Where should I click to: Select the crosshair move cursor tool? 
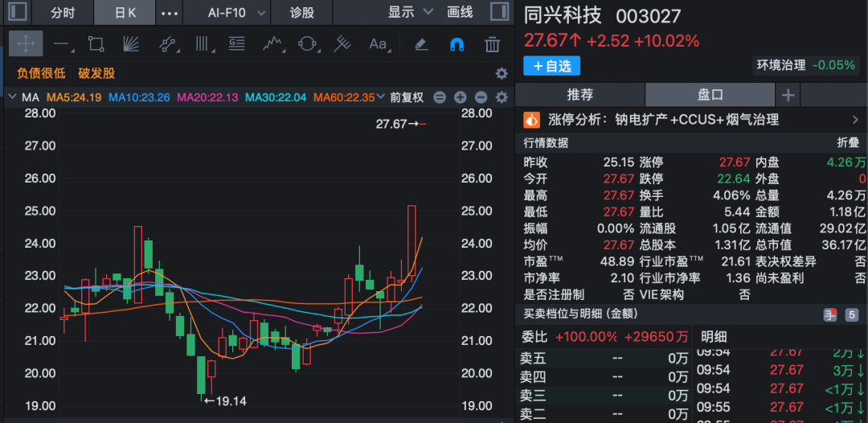(26, 44)
